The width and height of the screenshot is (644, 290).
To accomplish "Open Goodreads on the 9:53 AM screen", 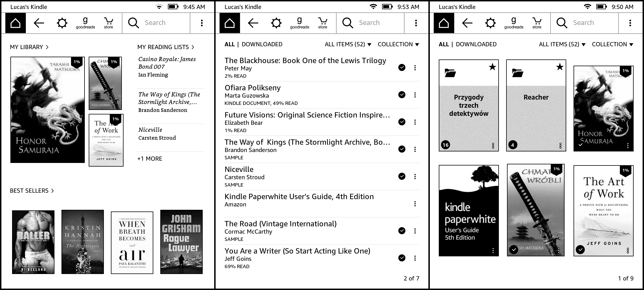I will click(300, 23).
